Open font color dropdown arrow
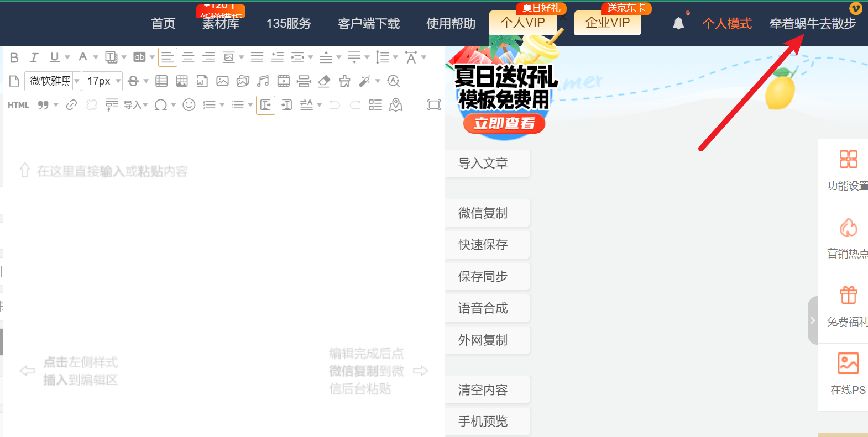This screenshot has width=868, height=437. coord(96,57)
